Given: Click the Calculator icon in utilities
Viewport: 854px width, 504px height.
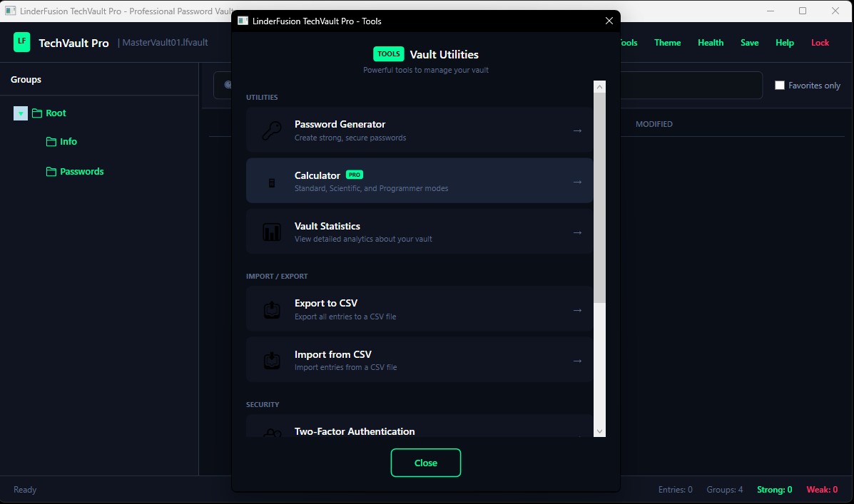Looking at the screenshot, I should click(272, 182).
